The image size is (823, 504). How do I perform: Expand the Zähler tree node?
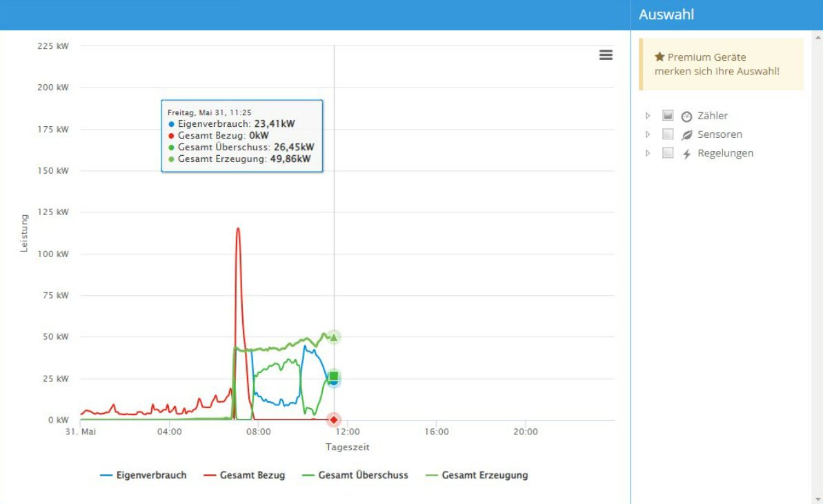pos(648,116)
